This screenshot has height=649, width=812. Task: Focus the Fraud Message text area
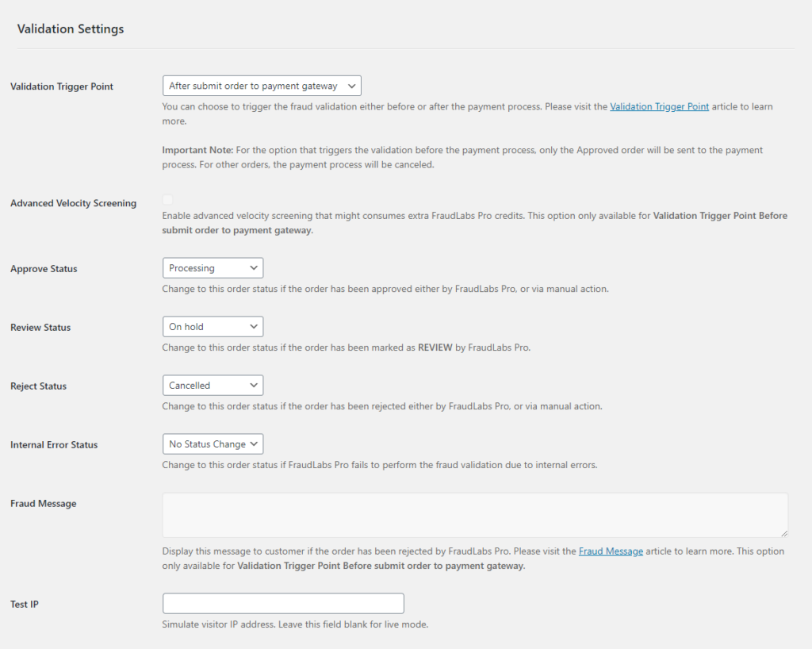point(475,515)
